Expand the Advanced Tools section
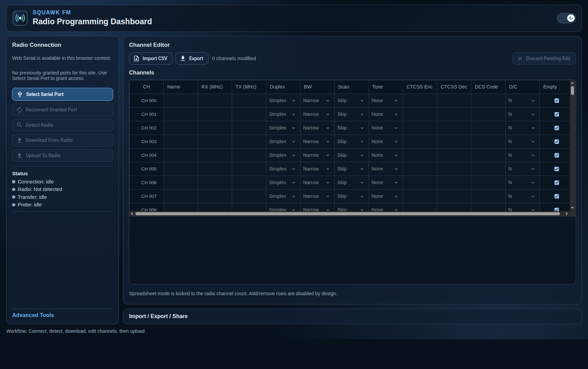The height and width of the screenshot is (369, 588). pyautogui.click(x=33, y=315)
